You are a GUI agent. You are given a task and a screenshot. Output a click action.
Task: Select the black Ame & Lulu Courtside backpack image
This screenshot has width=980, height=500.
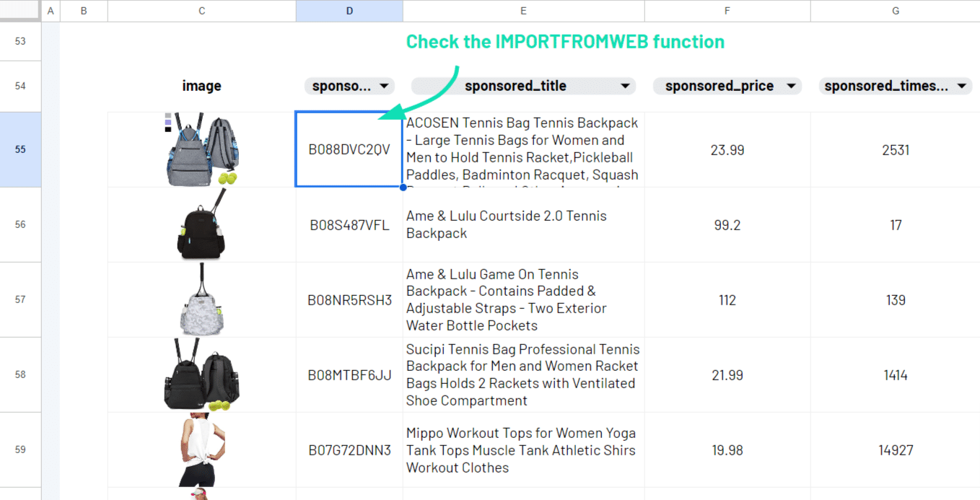click(x=201, y=224)
